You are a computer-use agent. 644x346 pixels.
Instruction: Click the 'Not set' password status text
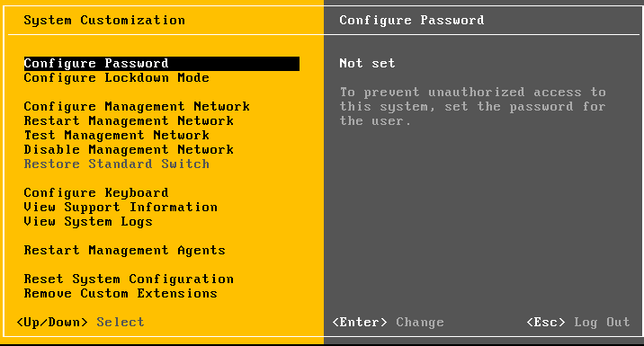(x=367, y=63)
